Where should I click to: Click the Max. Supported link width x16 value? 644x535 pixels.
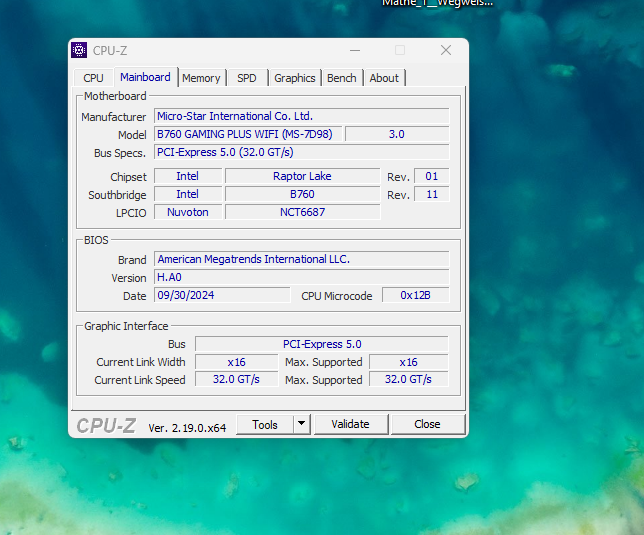409,362
